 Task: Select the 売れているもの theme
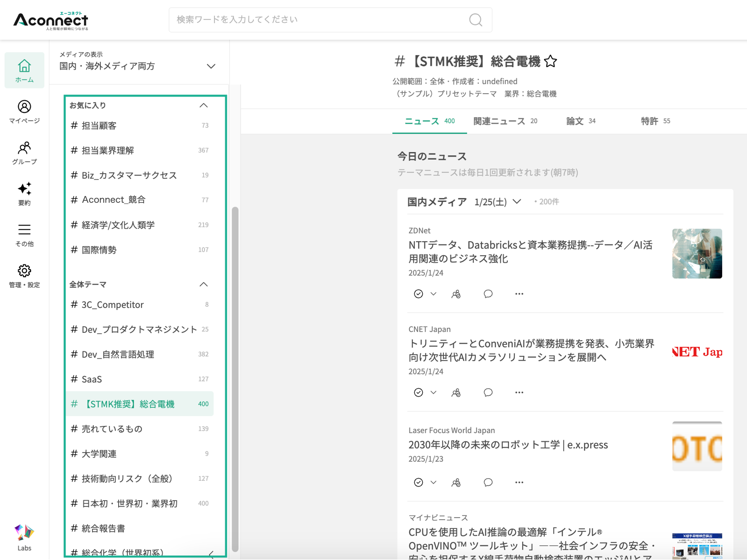coord(139,429)
